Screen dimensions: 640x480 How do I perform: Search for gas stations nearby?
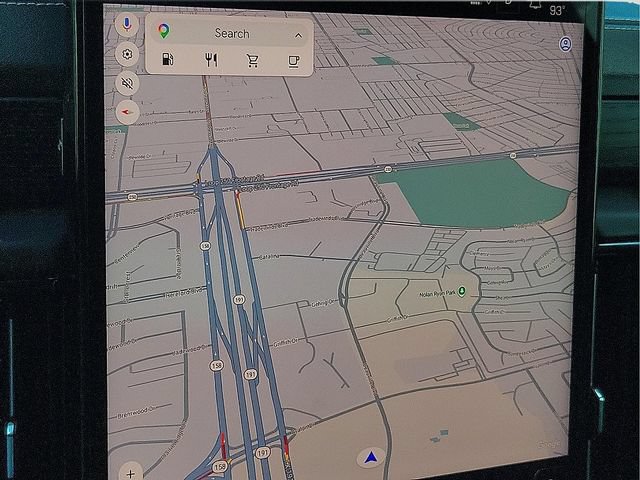tap(168, 60)
